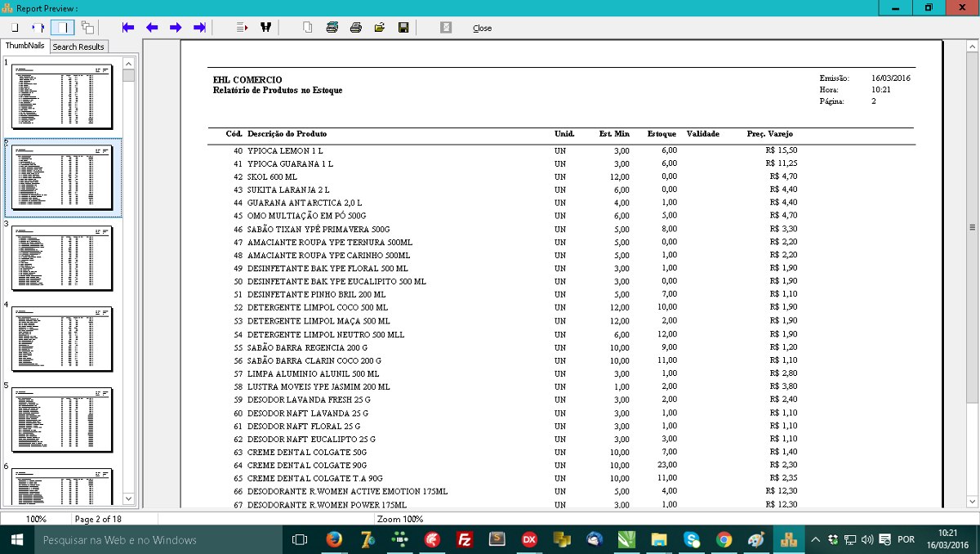Click the whole page view icon

[x=15, y=28]
